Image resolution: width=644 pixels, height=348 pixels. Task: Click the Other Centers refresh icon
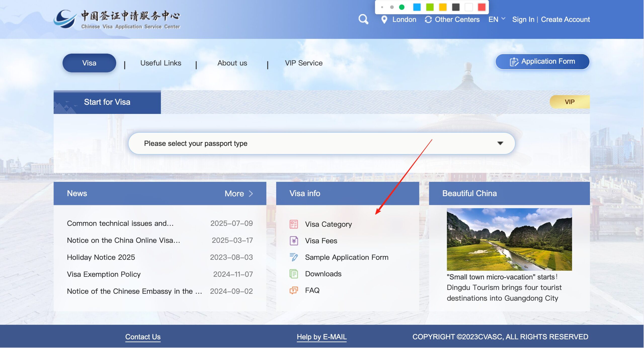pos(428,19)
